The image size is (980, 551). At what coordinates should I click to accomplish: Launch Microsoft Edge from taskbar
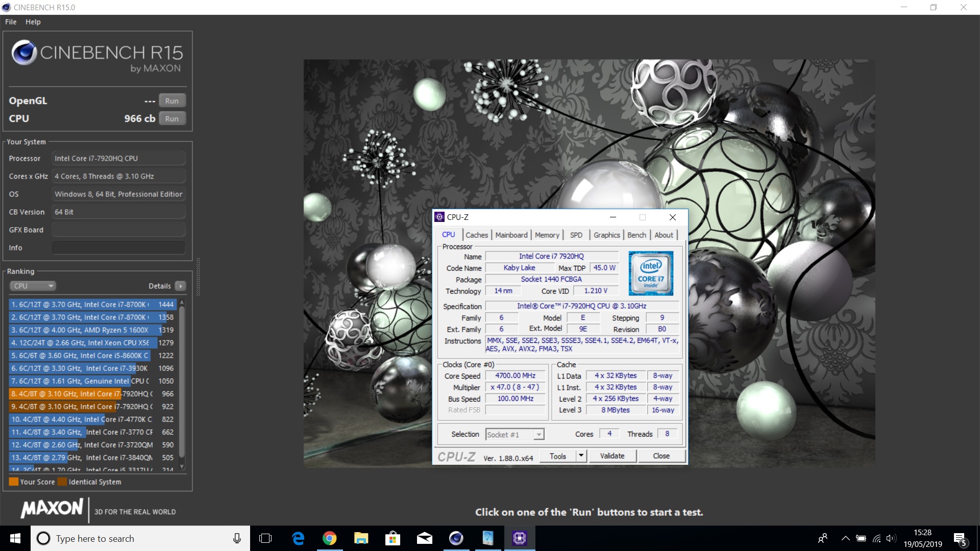click(298, 538)
